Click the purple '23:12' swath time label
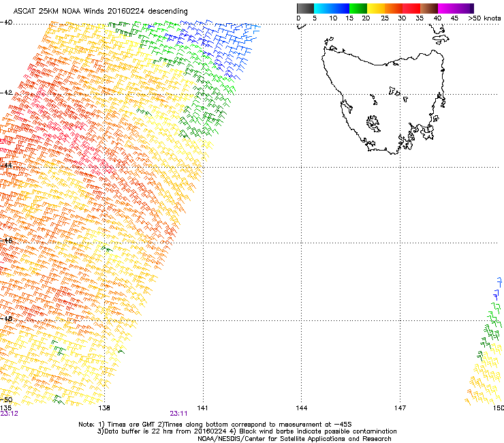504x443 pixels. point(10,414)
